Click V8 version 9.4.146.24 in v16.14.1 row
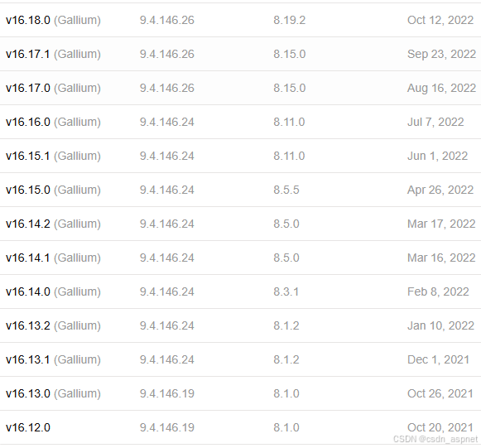 click(167, 258)
